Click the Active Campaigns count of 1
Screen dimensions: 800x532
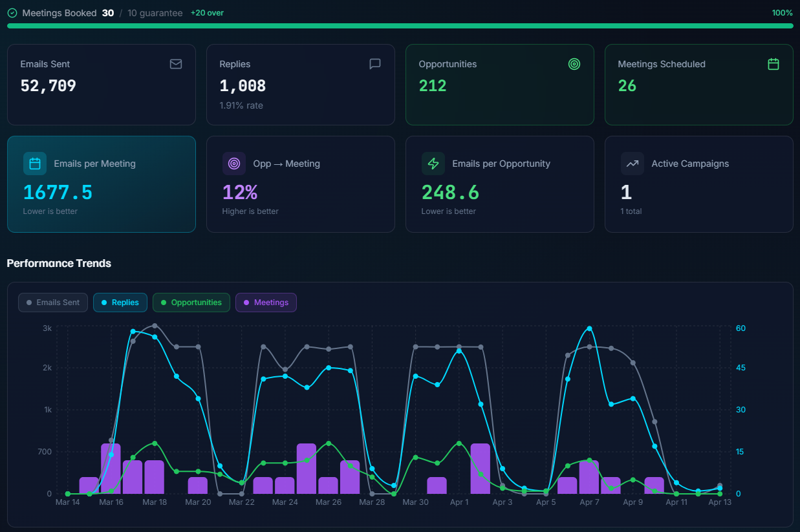(x=626, y=192)
